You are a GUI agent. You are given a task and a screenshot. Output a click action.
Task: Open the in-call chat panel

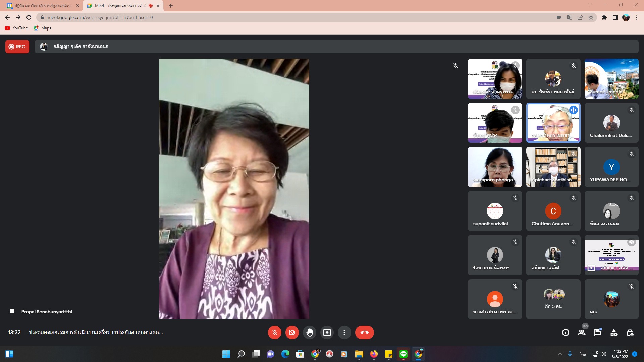pyautogui.click(x=598, y=333)
